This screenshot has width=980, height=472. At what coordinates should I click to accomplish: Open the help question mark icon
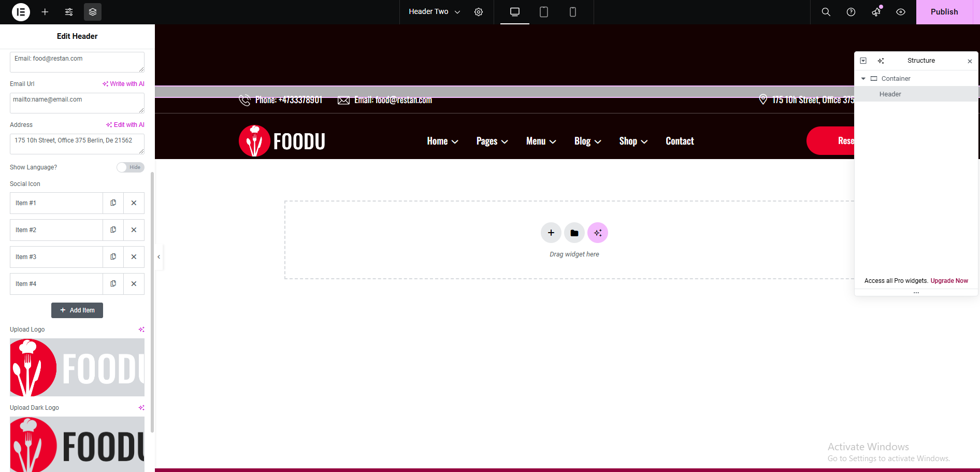pyautogui.click(x=851, y=12)
